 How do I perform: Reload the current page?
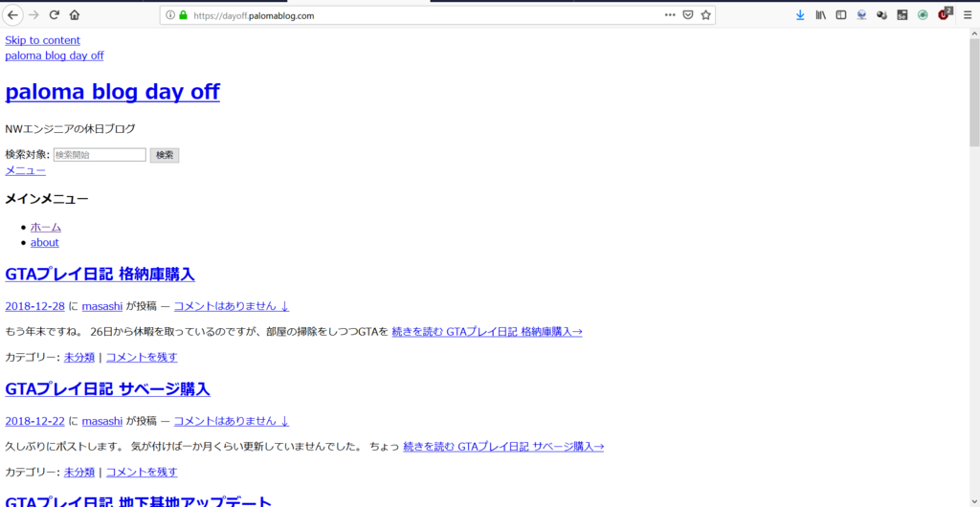click(x=55, y=15)
